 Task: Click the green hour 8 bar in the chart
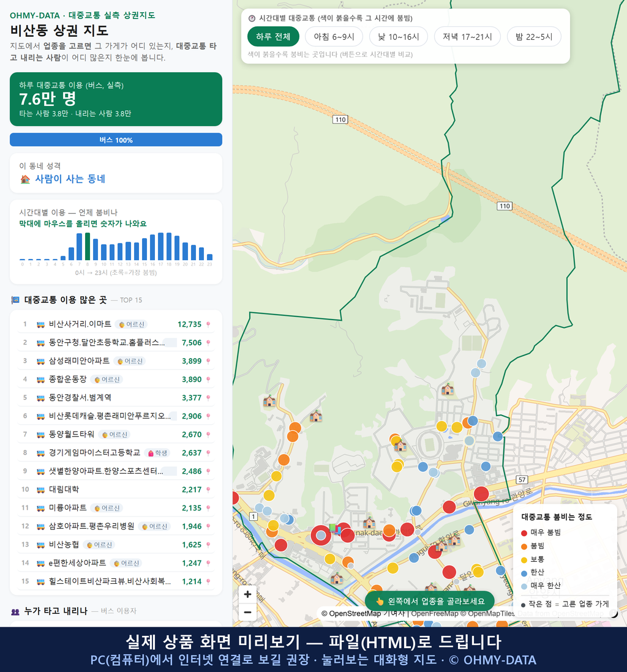pos(88,247)
